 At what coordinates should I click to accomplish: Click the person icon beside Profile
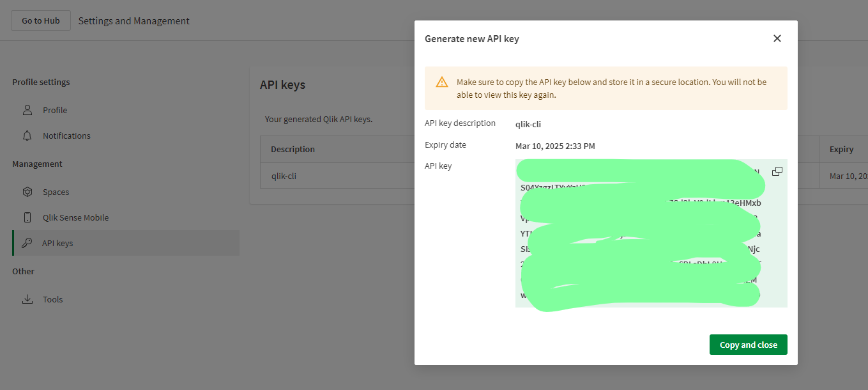27,110
